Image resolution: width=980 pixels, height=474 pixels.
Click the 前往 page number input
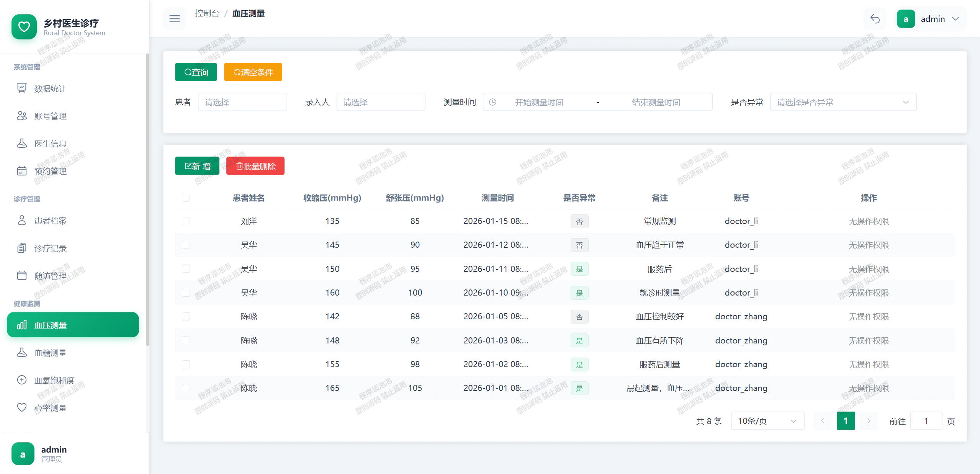point(926,421)
